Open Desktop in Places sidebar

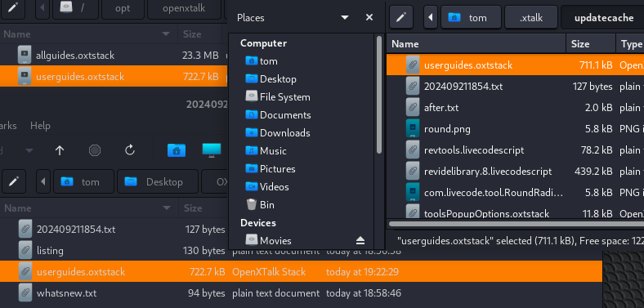pyautogui.click(x=271, y=79)
